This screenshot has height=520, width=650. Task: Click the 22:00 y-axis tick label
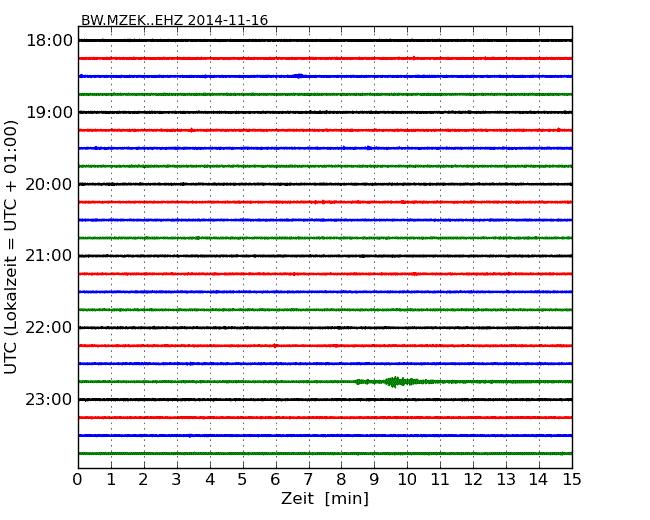(x=49, y=328)
